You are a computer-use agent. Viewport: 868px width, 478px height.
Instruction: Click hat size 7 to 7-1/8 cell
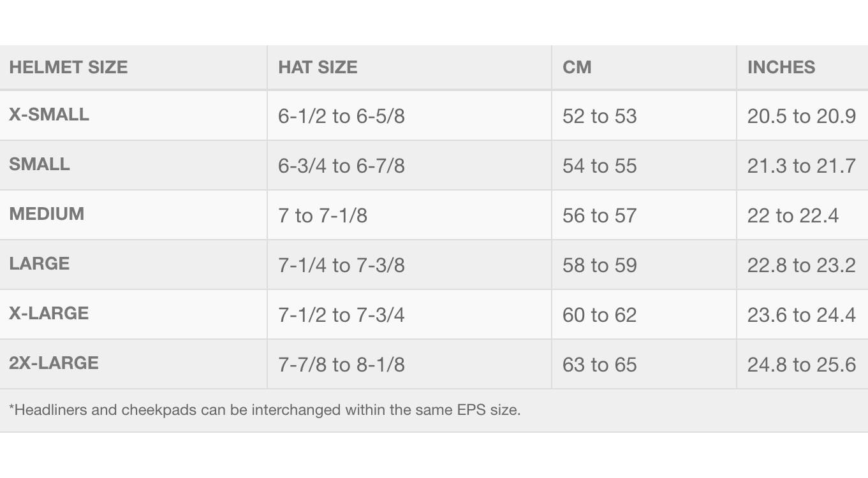pos(323,215)
